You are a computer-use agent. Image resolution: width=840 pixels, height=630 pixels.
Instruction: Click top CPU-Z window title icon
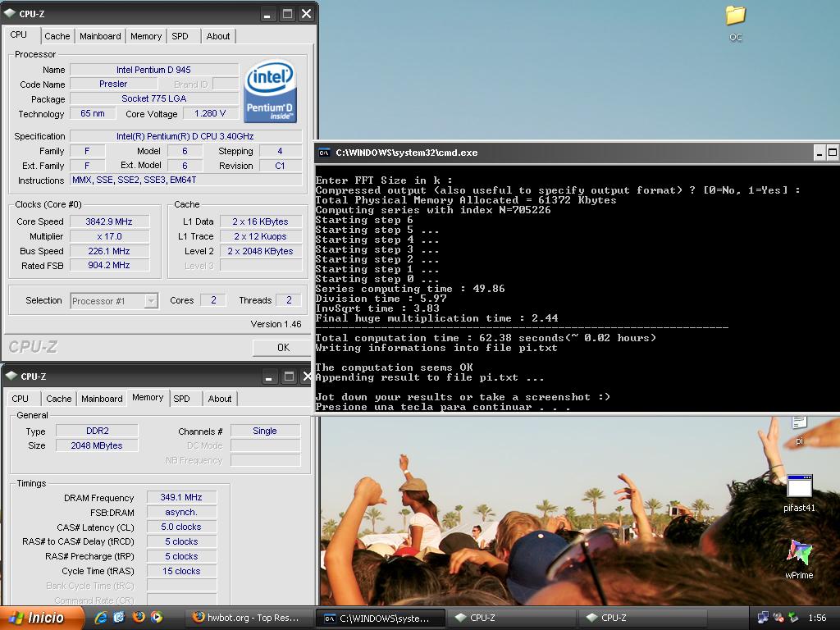(10, 13)
